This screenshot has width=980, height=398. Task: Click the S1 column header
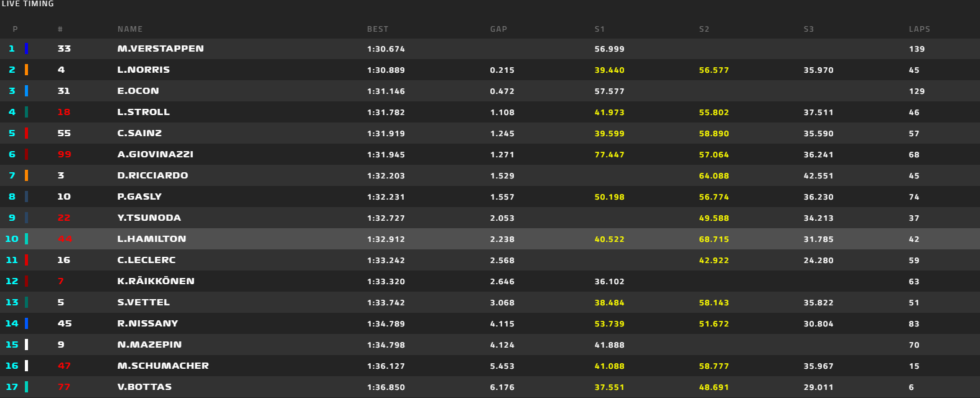click(599, 29)
